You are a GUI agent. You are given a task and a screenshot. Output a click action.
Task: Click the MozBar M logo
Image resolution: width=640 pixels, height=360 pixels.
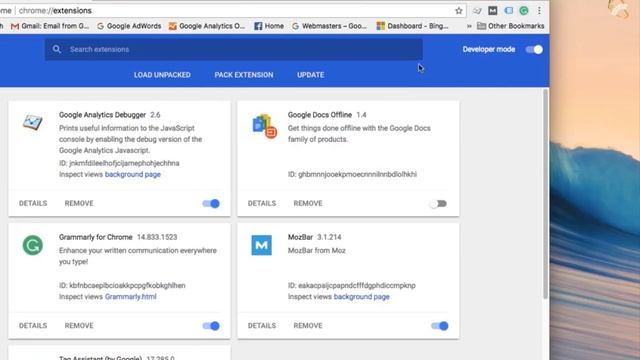tap(262, 245)
